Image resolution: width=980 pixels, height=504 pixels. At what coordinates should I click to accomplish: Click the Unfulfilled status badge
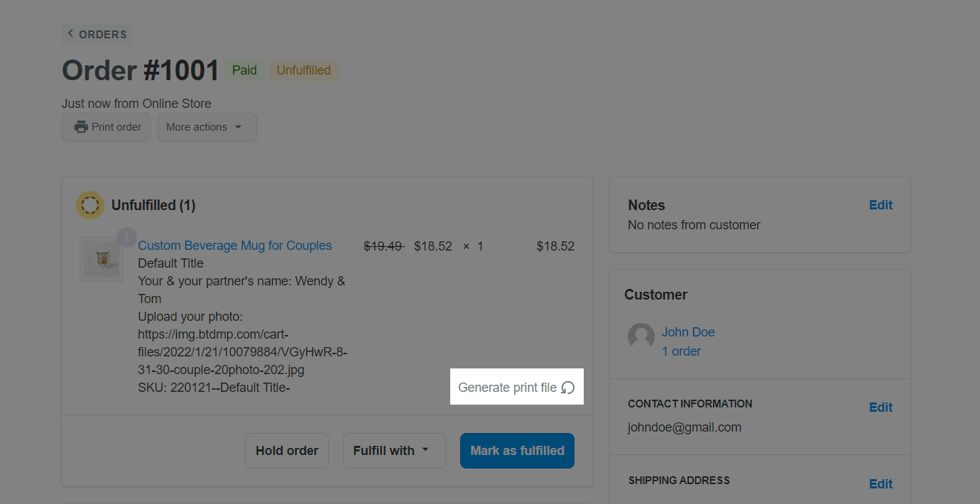click(303, 70)
